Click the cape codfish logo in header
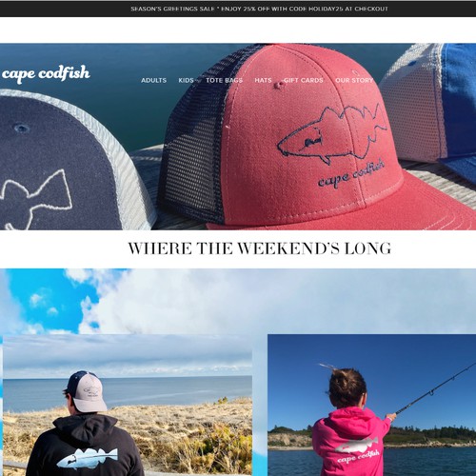This screenshot has width=476, height=476. pos(46,73)
